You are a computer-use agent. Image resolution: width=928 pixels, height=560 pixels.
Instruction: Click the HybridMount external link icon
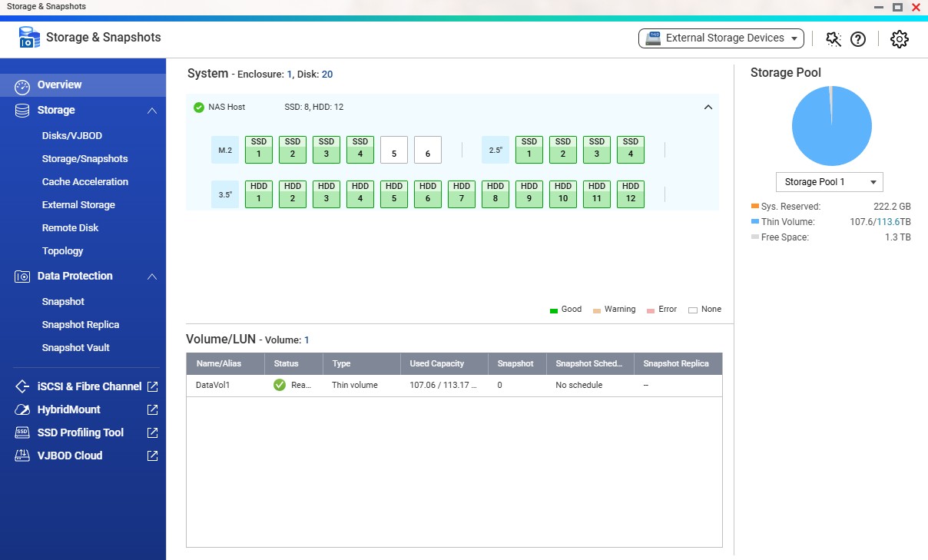click(152, 409)
